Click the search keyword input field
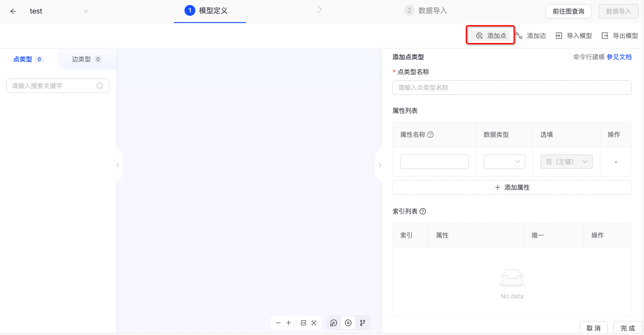Viewport: 644px width, 335px height. point(58,86)
